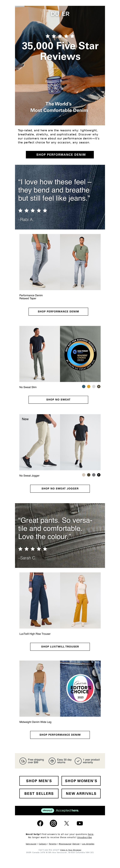
Task: Click the USA Today Readers' Choice badge image
Action: [80, 354]
